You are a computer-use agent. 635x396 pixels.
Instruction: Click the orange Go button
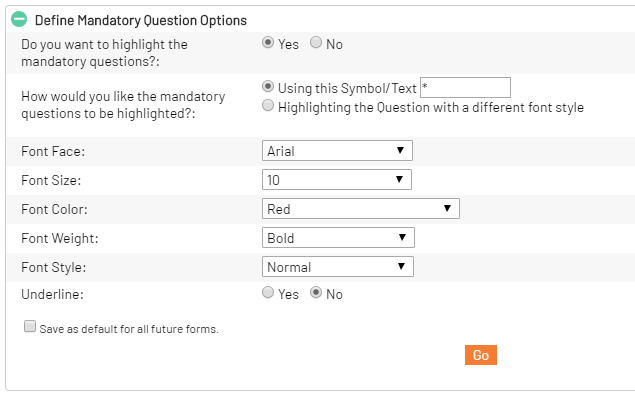click(x=481, y=355)
